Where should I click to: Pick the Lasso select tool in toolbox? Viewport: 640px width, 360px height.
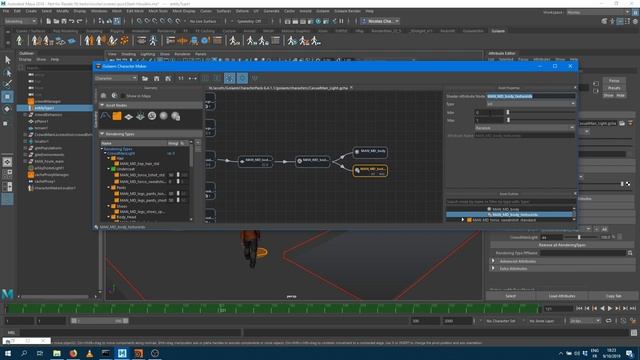[x=7, y=73]
